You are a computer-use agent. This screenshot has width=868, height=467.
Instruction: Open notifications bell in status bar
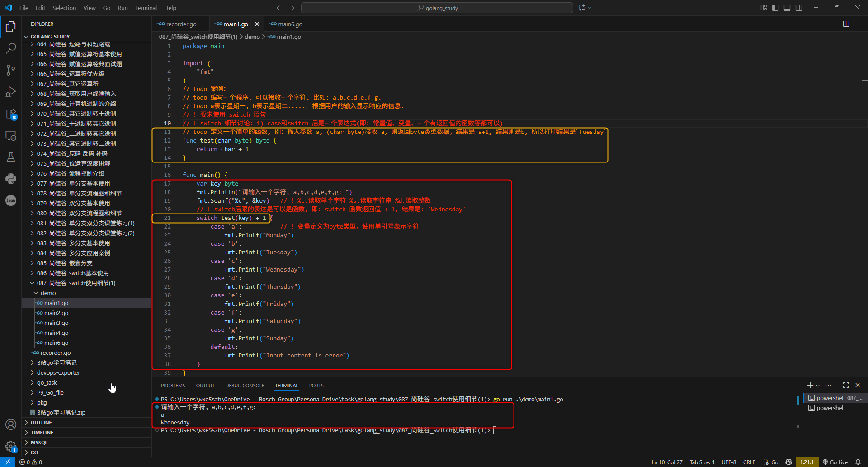click(x=858, y=462)
